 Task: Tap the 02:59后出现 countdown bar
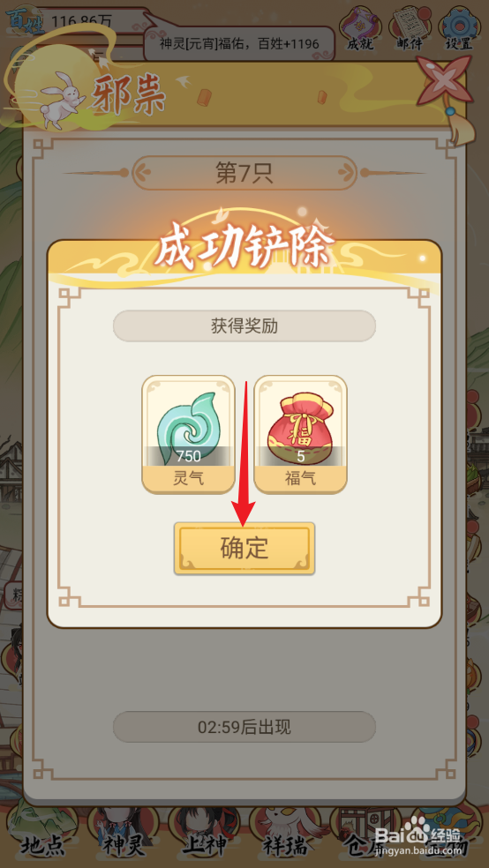tap(244, 727)
